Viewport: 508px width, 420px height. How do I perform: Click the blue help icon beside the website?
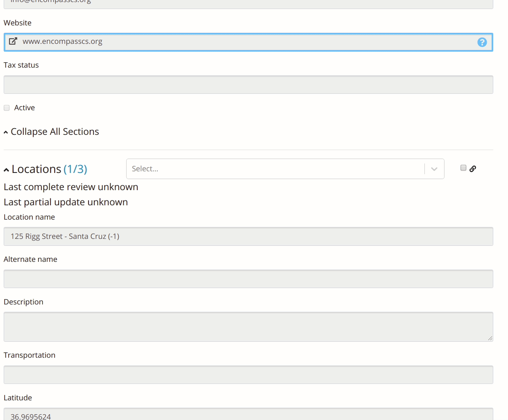pyautogui.click(x=482, y=42)
